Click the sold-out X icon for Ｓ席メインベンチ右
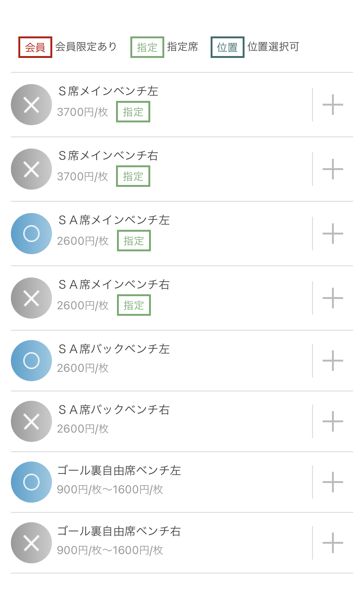 [x=31, y=169]
